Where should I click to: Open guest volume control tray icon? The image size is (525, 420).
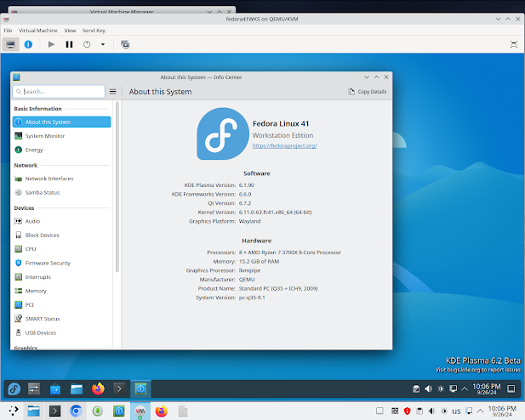[429, 389]
